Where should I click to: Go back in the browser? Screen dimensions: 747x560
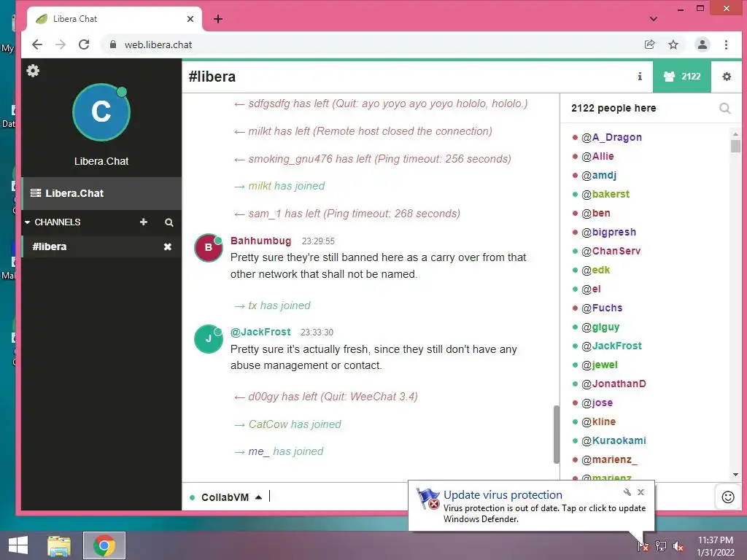pos(37,44)
